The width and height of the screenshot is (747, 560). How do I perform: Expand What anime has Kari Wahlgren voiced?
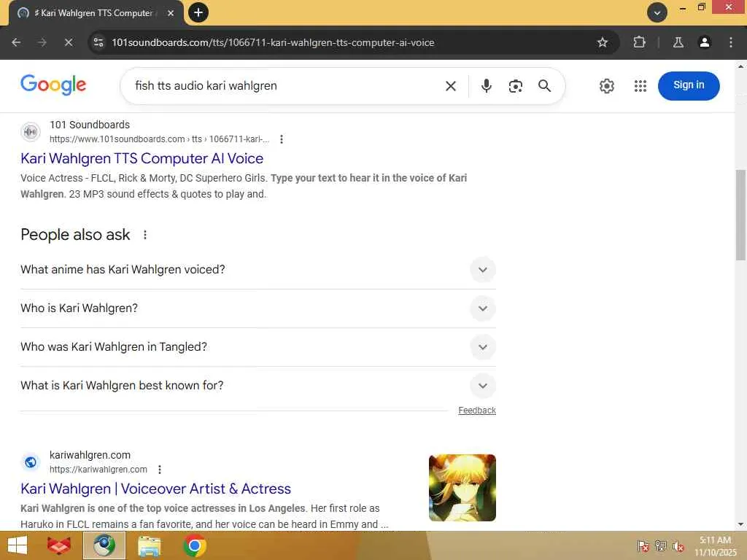coord(258,270)
